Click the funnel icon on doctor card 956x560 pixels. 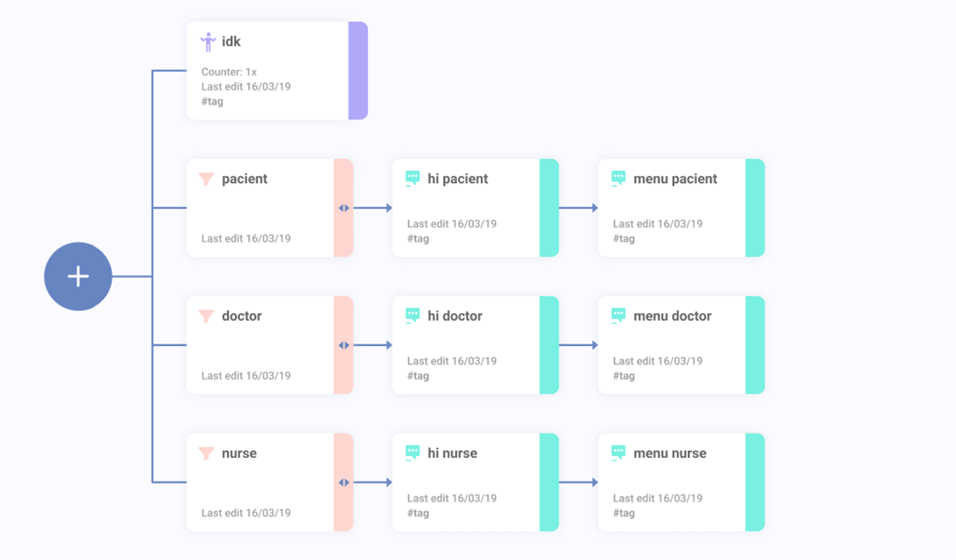(207, 316)
